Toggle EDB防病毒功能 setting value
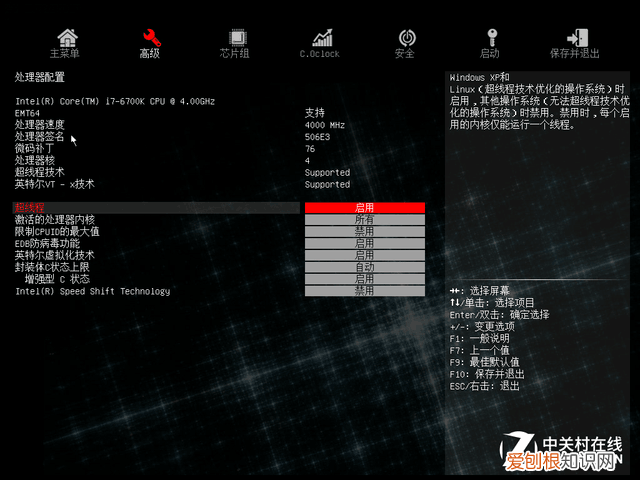Image resolution: width=640 pixels, height=480 pixels. point(364,244)
